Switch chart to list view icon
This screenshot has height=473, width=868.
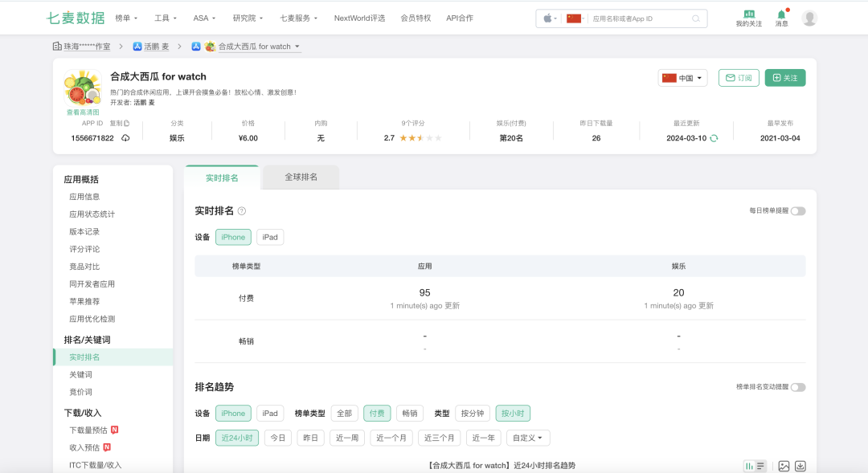(x=760, y=466)
